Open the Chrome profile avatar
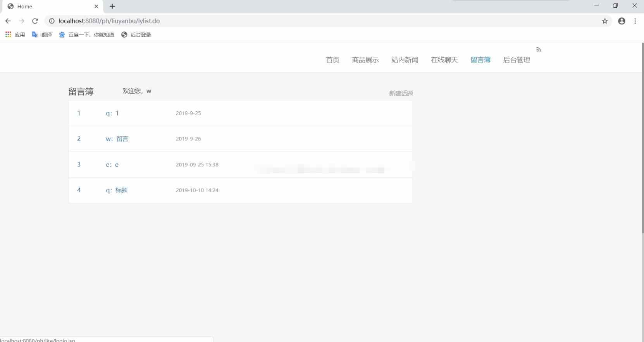 [x=622, y=21]
